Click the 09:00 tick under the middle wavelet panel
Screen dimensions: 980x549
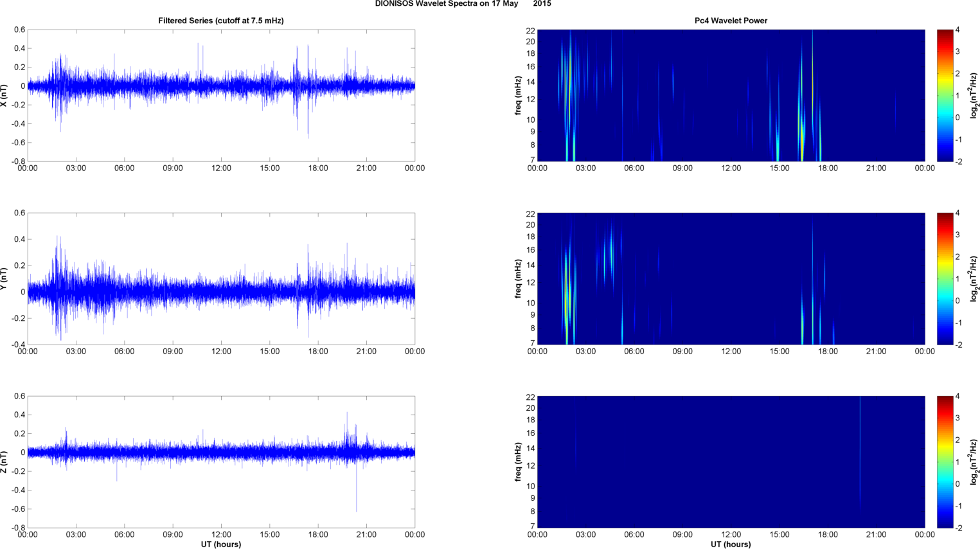pyautogui.click(x=682, y=352)
